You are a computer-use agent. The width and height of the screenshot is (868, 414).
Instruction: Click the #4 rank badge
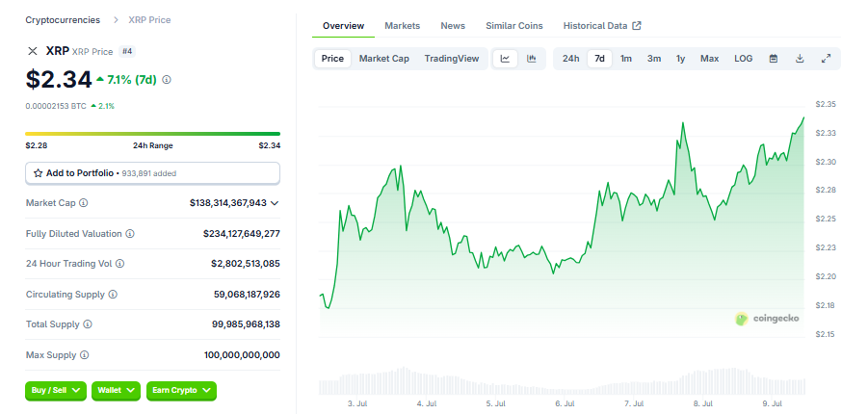tap(127, 51)
